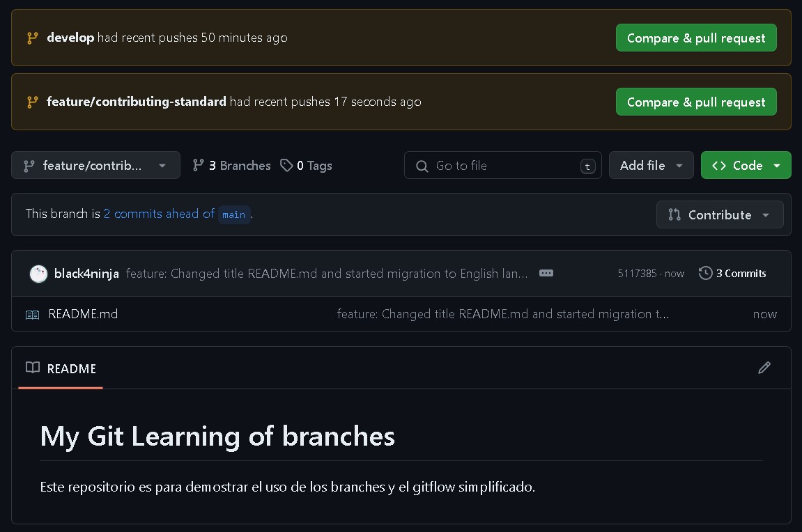
Task: Open the README.md file link
Action: click(x=83, y=314)
